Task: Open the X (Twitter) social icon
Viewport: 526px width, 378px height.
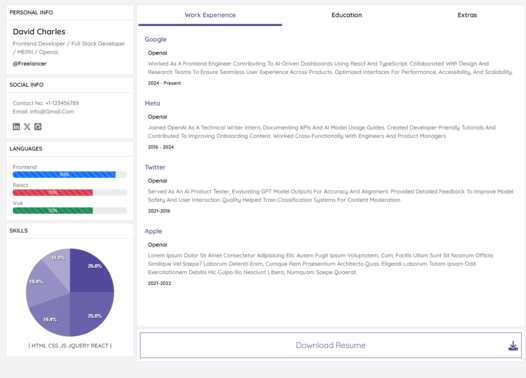Action: pyautogui.click(x=27, y=126)
